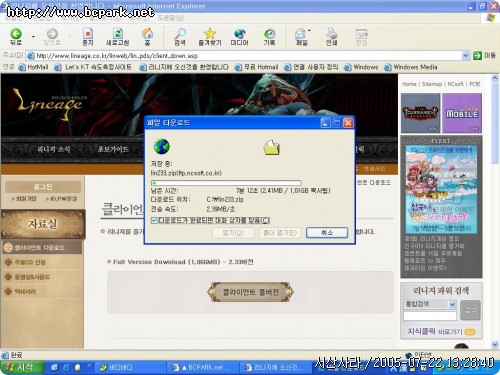Click the Home link at page top right
Viewport: 500px width, 375px height.
(x=409, y=84)
